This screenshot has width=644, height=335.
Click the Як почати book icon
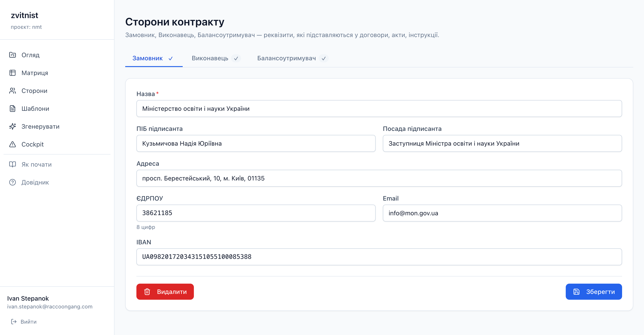click(13, 164)
